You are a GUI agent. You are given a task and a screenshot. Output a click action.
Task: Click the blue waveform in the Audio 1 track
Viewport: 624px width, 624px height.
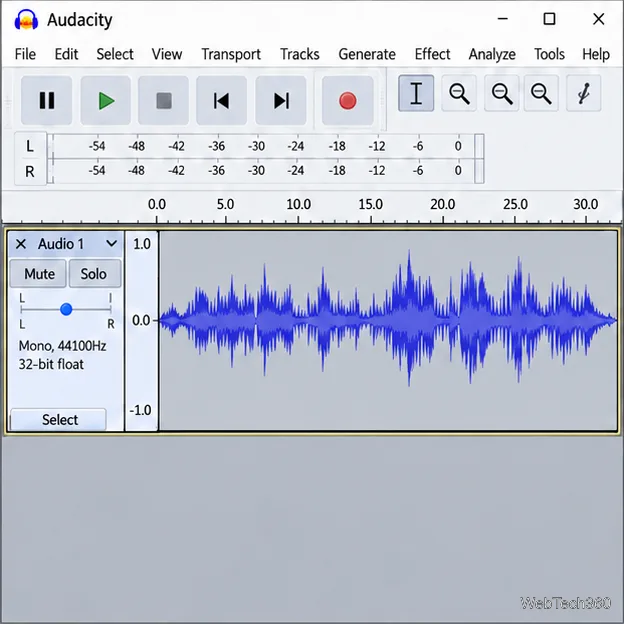click(388, 320)
